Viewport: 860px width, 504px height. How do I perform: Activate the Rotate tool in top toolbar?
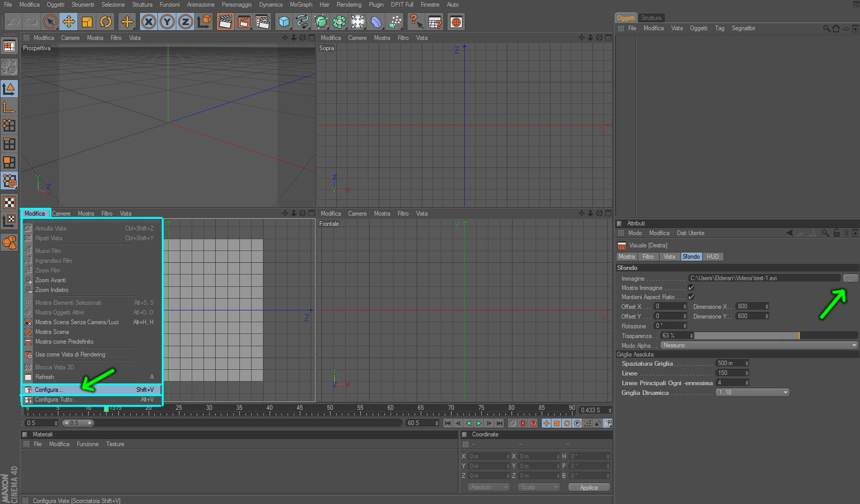(x=106, y=22)
